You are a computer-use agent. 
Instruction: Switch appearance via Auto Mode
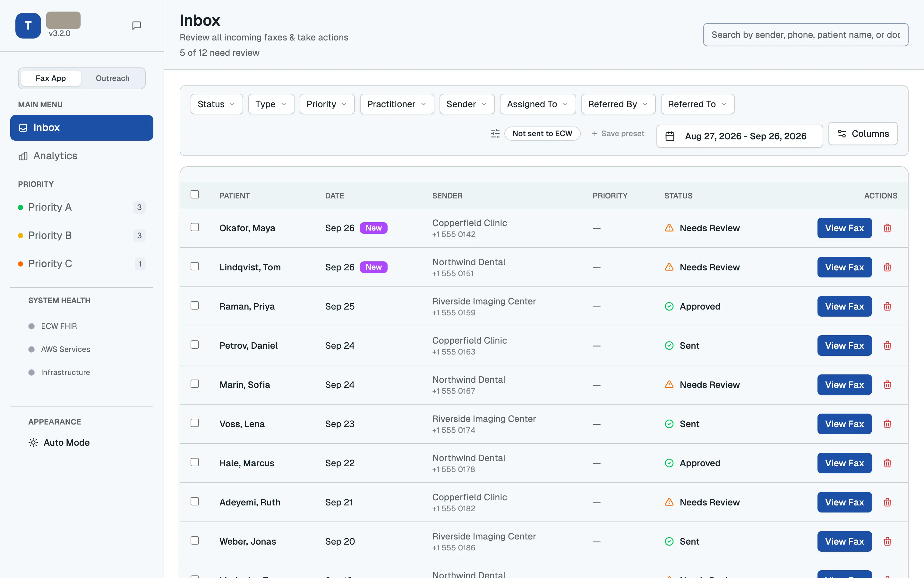tap(59, 443)
